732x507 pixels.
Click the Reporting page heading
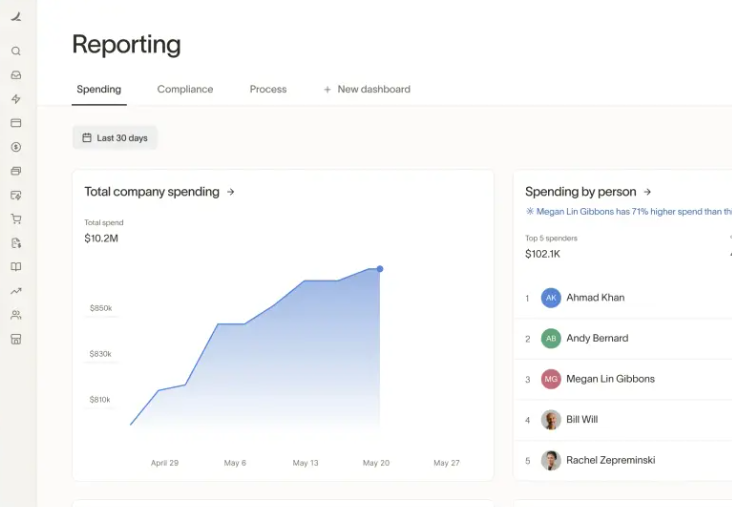tap(127, 45)
